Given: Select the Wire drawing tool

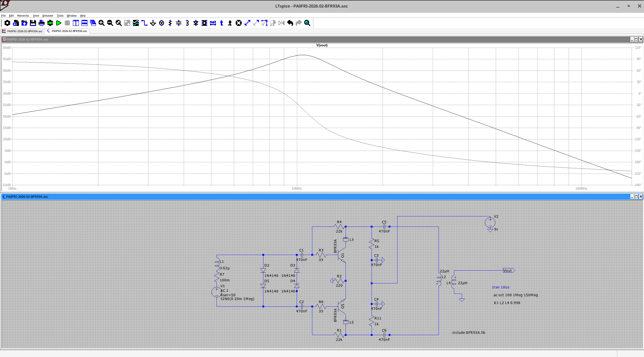Looking at the screenshot, I should tap(144, 23).
